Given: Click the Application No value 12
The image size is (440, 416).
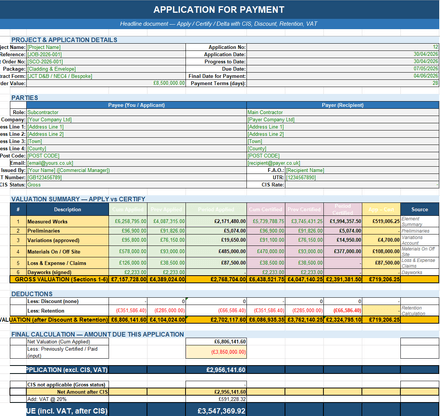Looking at the screenshot, I should click(343, 47).
